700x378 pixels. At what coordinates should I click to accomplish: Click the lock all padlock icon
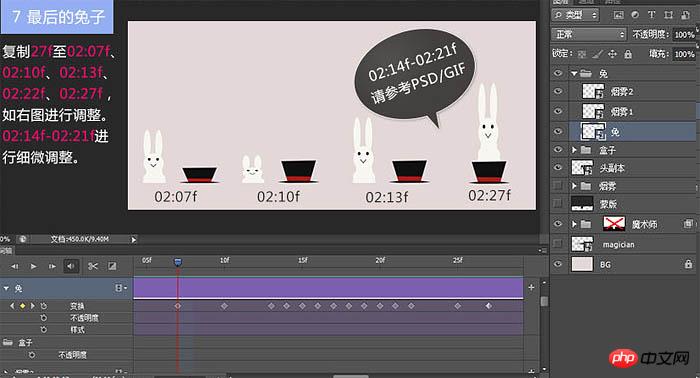click(x=628, y=54)
